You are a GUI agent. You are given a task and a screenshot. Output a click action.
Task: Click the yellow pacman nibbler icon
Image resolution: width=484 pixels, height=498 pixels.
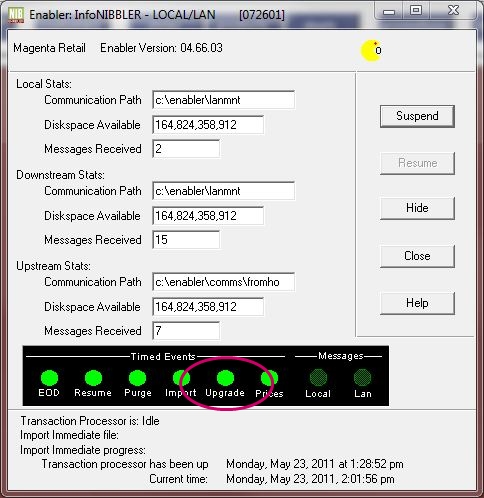click(x=371, y=51)
